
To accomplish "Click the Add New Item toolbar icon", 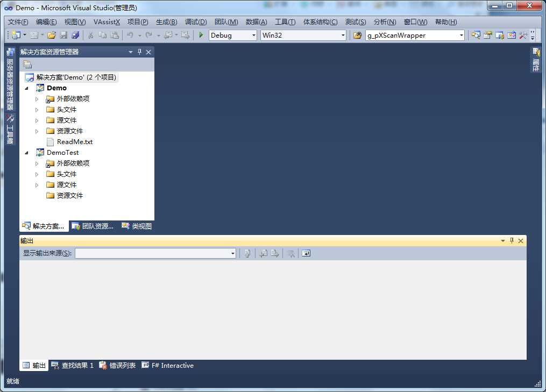I will (x=34, y=35).
